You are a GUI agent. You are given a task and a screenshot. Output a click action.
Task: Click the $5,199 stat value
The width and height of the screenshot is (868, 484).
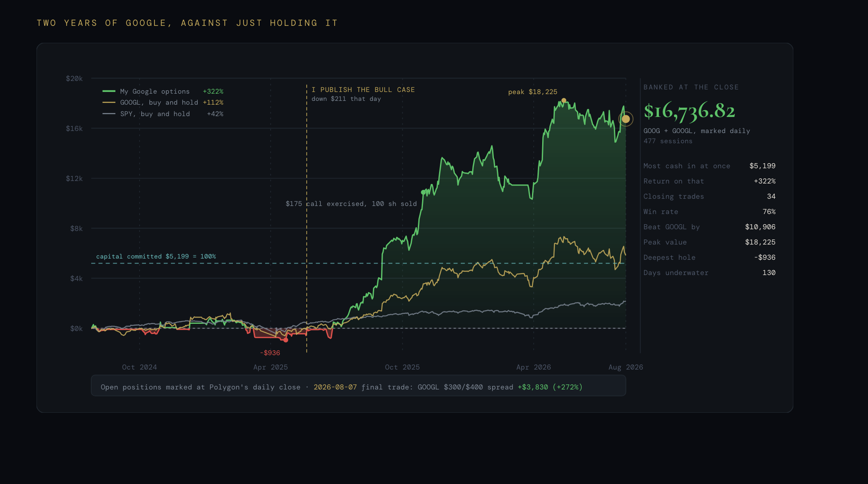(762, 166)
